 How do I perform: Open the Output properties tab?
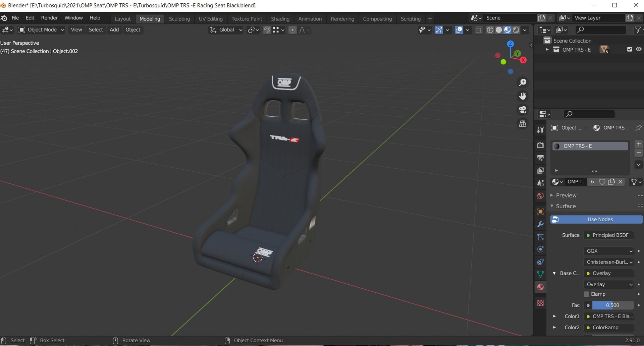coord(540,158)
